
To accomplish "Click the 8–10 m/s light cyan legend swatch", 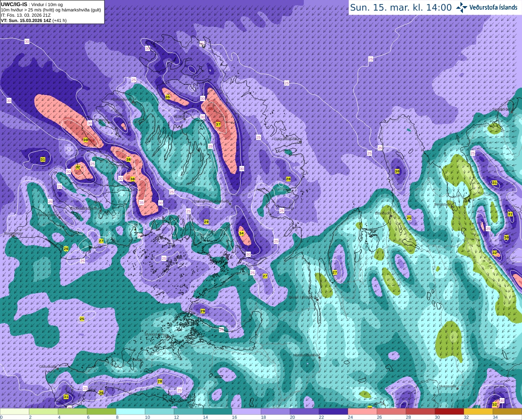I will coord(130,411).
